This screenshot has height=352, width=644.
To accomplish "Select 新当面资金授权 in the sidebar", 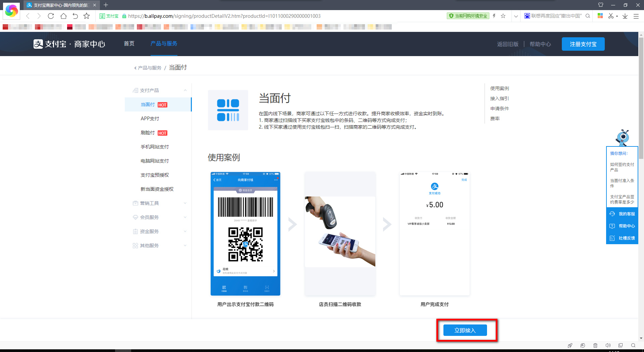I will pyautogui.click(x=157, y=189).
